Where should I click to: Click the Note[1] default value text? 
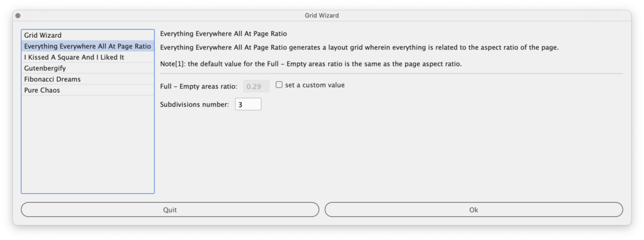(311, 65)
